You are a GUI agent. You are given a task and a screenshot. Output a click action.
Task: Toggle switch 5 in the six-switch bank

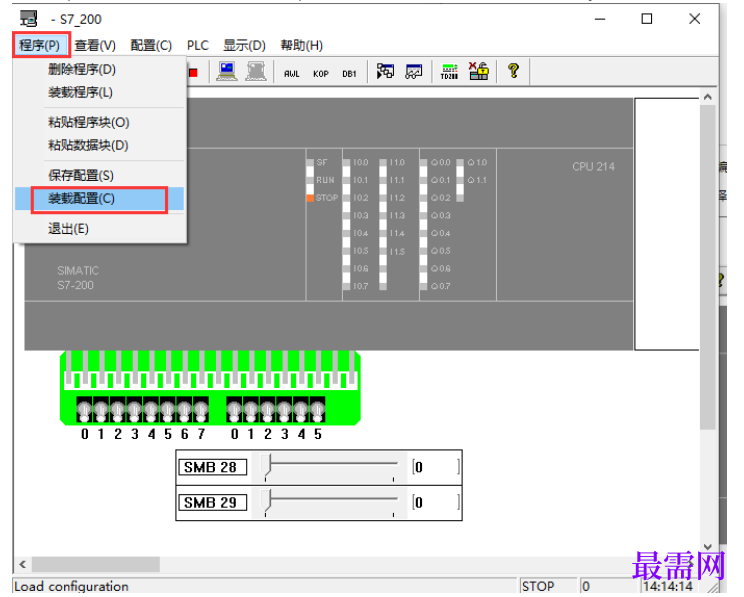[x=317, y=410]
